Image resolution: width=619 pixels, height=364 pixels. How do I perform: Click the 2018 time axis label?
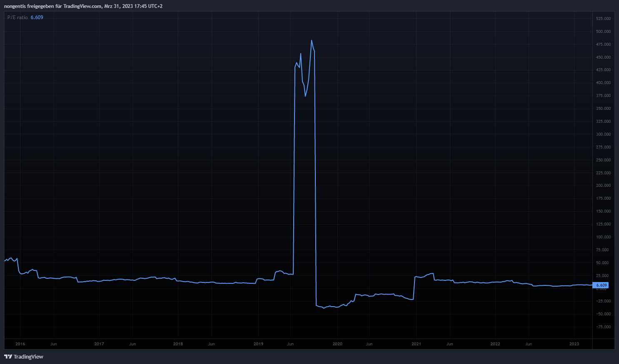(178, 344)
